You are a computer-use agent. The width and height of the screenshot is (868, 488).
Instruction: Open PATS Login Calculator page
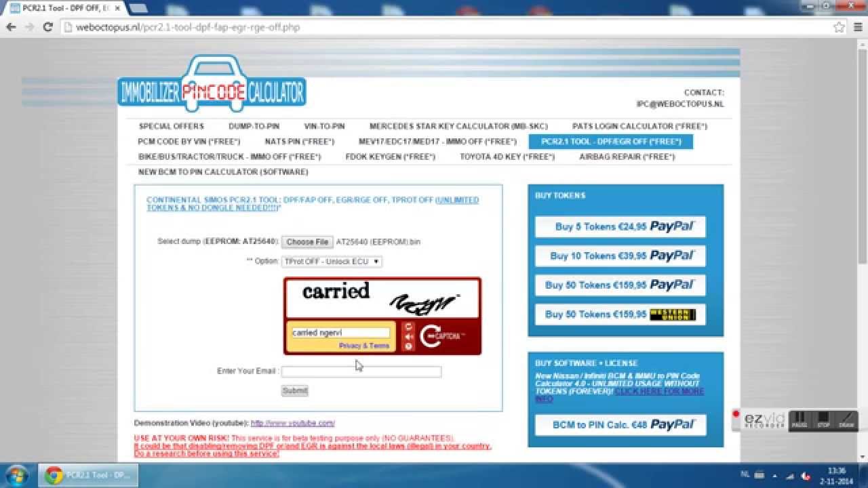pyautogui.click(x=639, y=126)
